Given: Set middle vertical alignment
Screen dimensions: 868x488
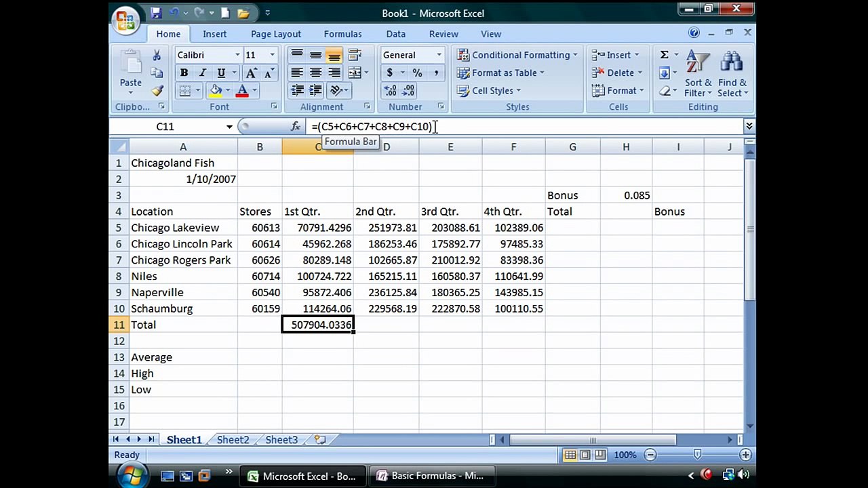Looking at the screenshot, I should (315, 56).
